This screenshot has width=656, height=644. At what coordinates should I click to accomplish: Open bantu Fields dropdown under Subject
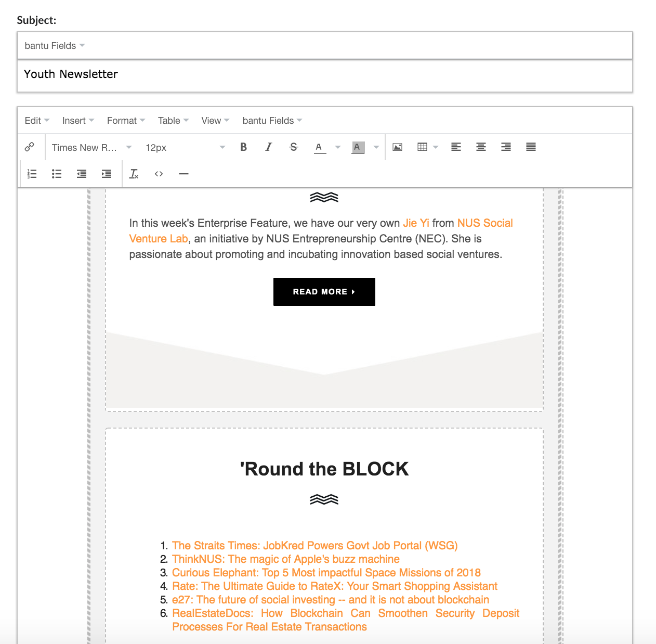[55, 46]
